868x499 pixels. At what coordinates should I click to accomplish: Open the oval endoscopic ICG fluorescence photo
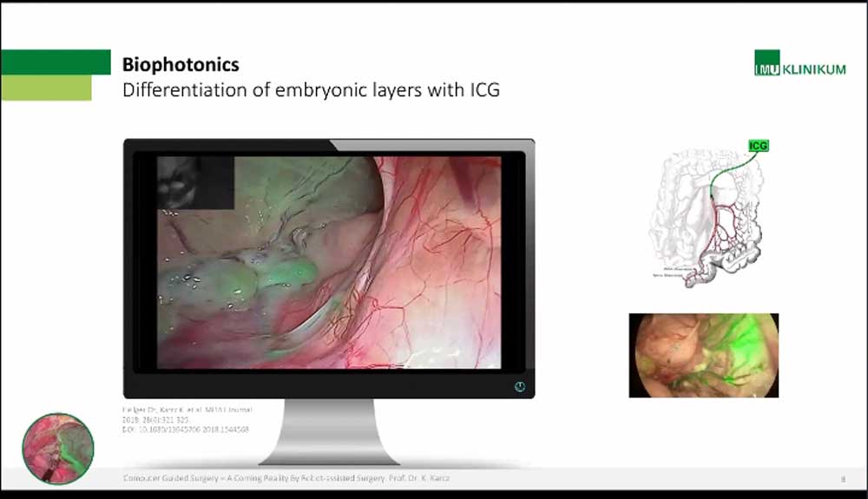[703, 356]
